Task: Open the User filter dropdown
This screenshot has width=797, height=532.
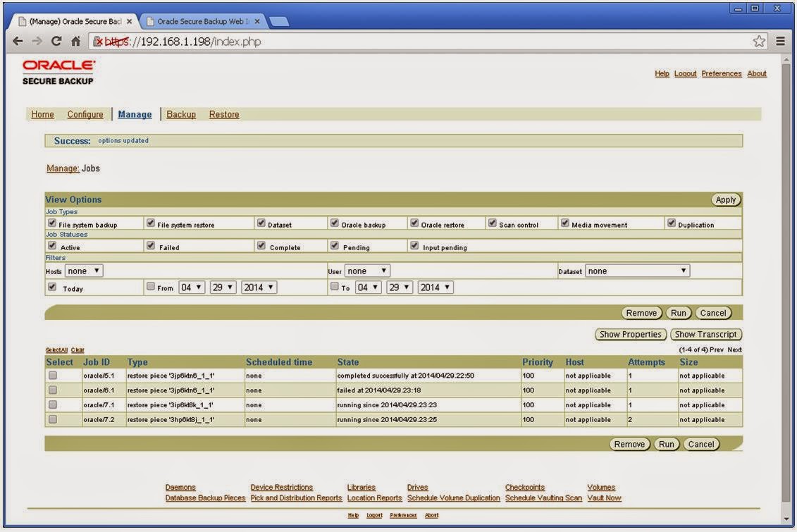Action: pyautogui.click(x=368, y=271)
